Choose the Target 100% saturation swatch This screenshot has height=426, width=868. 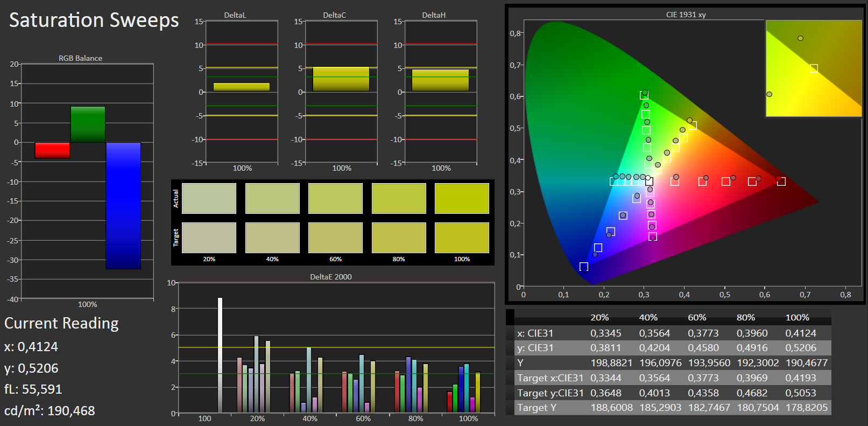point(462,238)
